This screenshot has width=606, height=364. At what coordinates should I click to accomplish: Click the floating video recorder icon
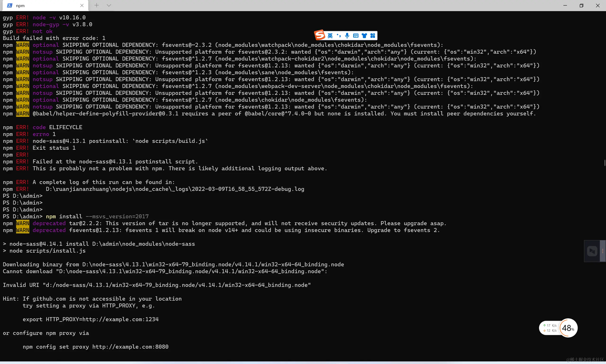(x=592, y=251)
